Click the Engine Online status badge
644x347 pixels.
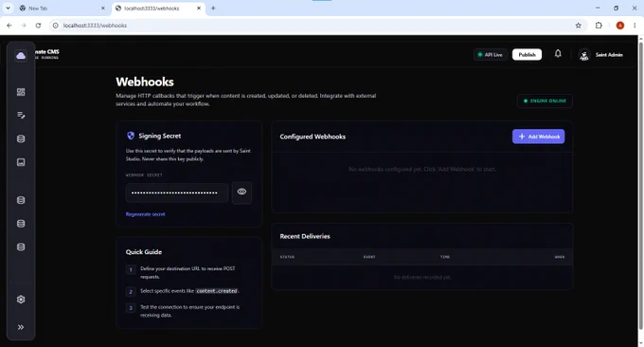[x=545, y=100]
